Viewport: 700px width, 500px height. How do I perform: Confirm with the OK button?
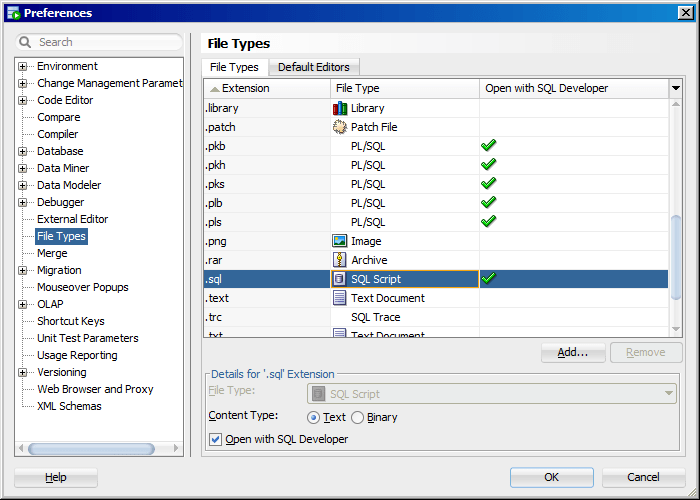551,477
